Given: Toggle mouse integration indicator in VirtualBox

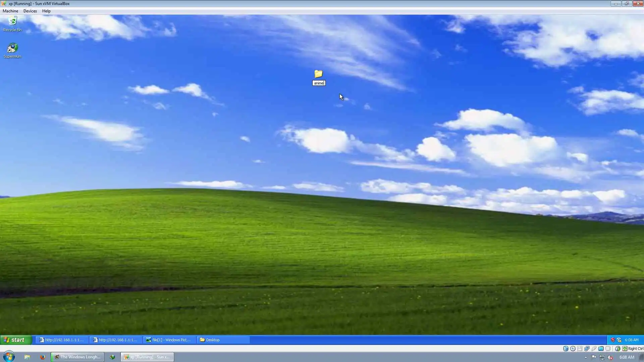Looking at the screenshot, I should click(618, 349).
